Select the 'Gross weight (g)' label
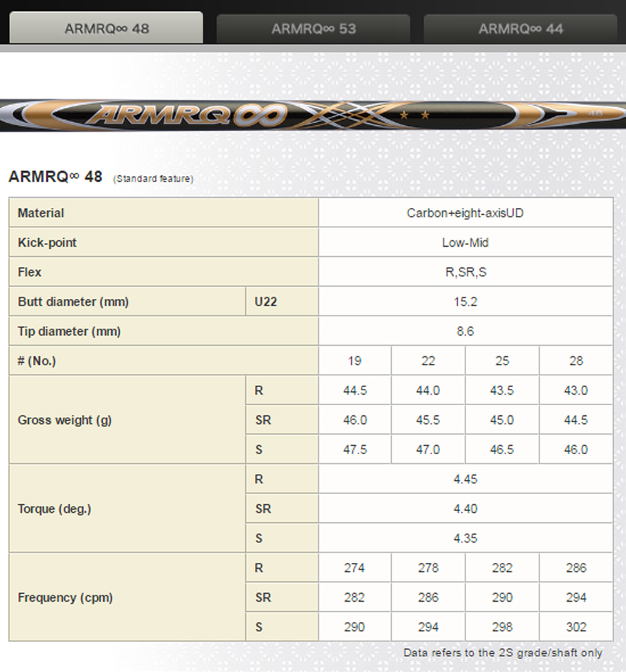 pyautogui.click(x=65, y=420)
